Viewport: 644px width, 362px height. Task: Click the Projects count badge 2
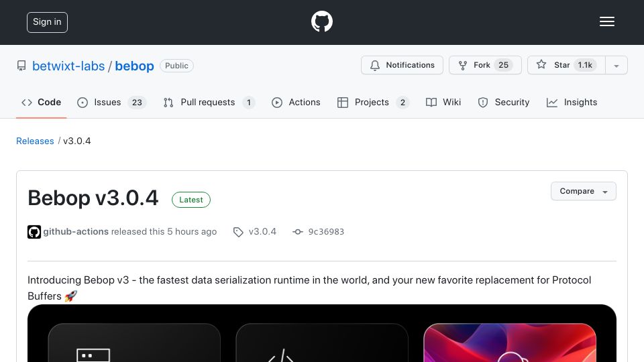[402, 103]
